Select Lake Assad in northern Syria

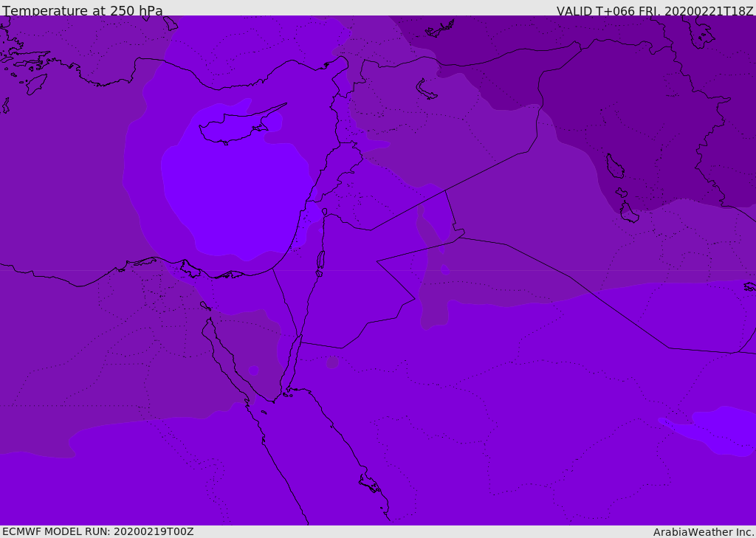point(427,89)
